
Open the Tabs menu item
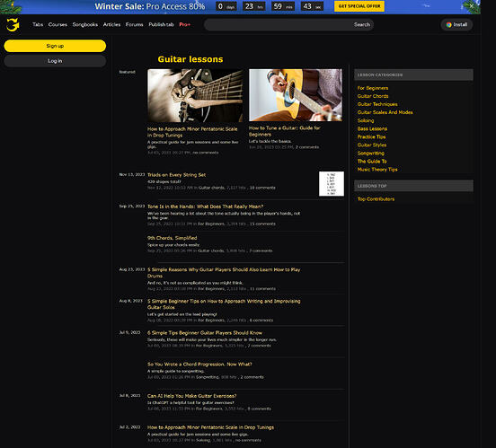[38, 24]
